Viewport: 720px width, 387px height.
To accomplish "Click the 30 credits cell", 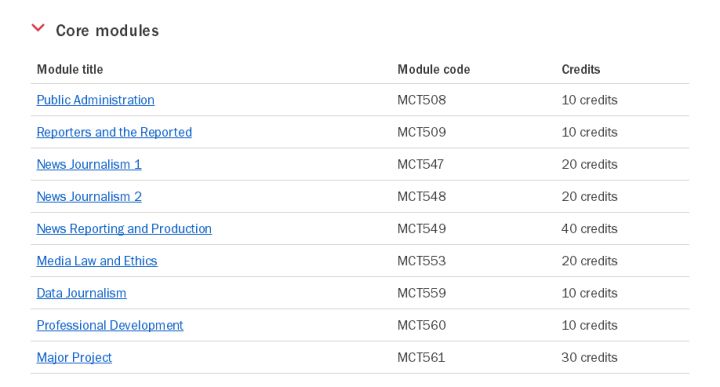I will coord(589,357).
